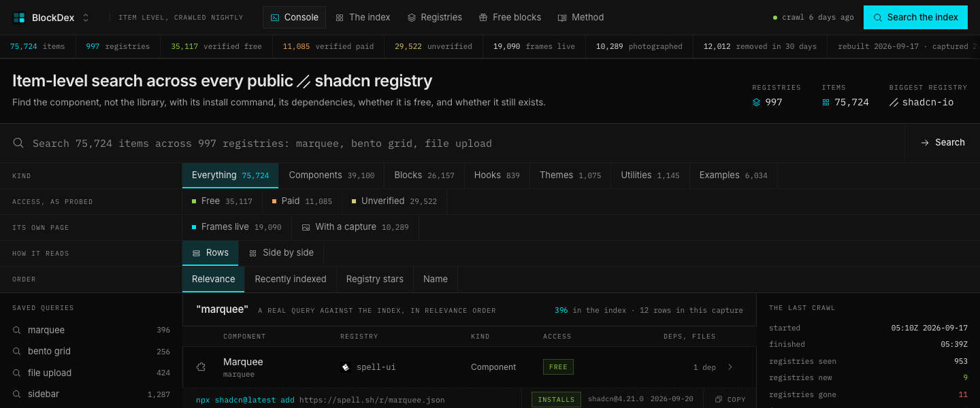Click the 12,012 removed in 30 days stat
Screen dimensions: 980x408
coord(760,46)
